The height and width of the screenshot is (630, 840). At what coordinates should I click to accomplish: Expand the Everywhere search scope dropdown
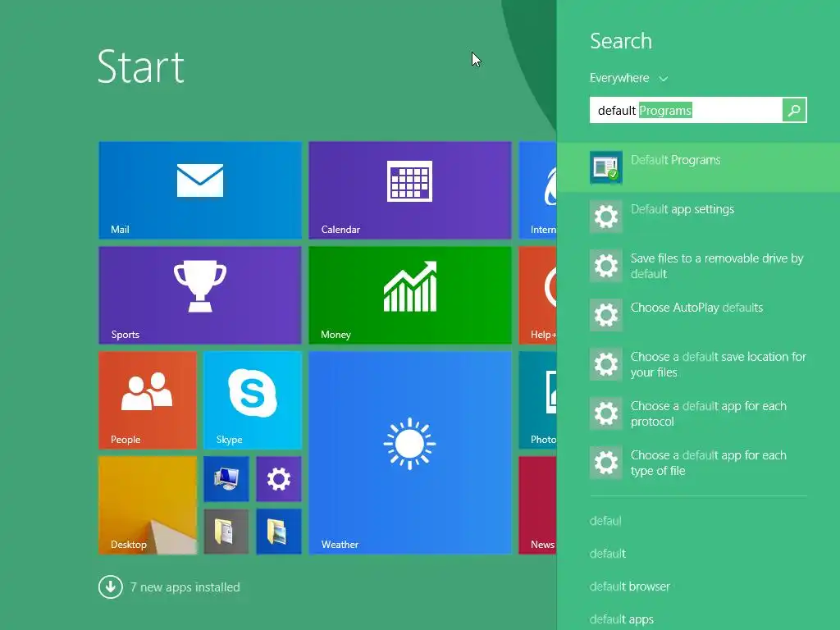(x=629, y=78)
